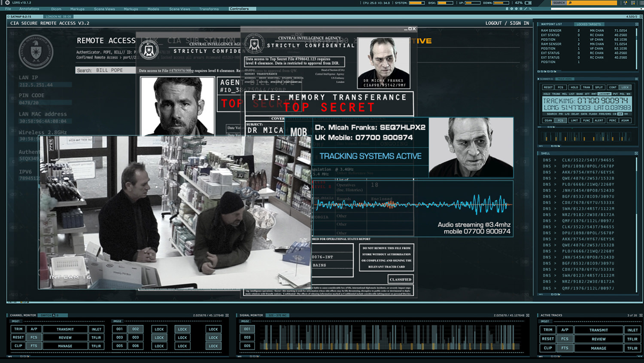Select channel 006 in IMG02 group
This screenshot has height=363, width=644.
click(x=135, y=346)
